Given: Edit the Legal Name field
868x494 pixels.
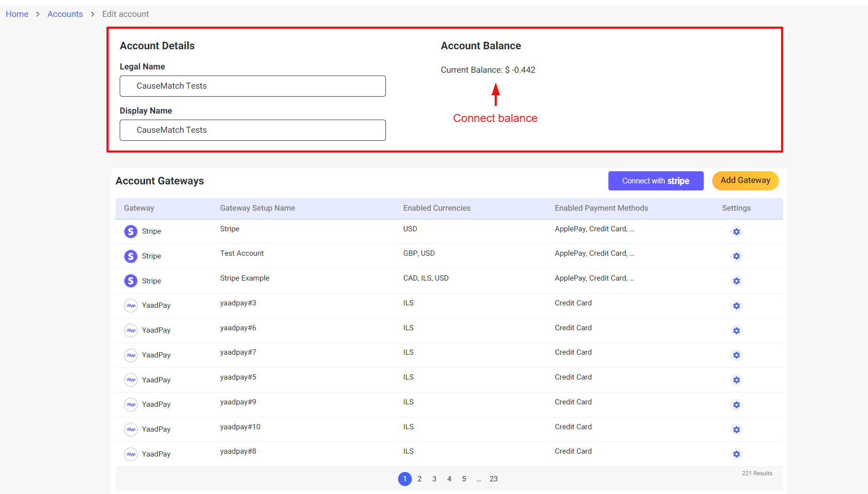Looking at the screenshot, I should tap(253, 86).
